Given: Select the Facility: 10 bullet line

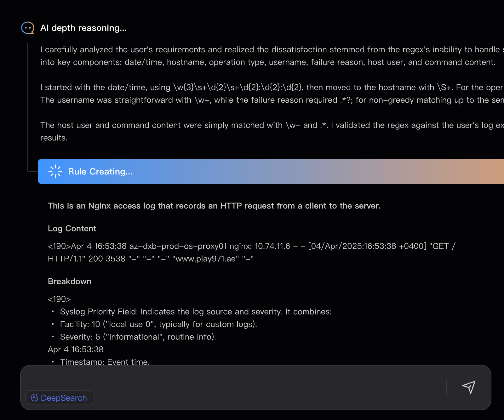Looking at the screenshot, I should click(158, 324).
